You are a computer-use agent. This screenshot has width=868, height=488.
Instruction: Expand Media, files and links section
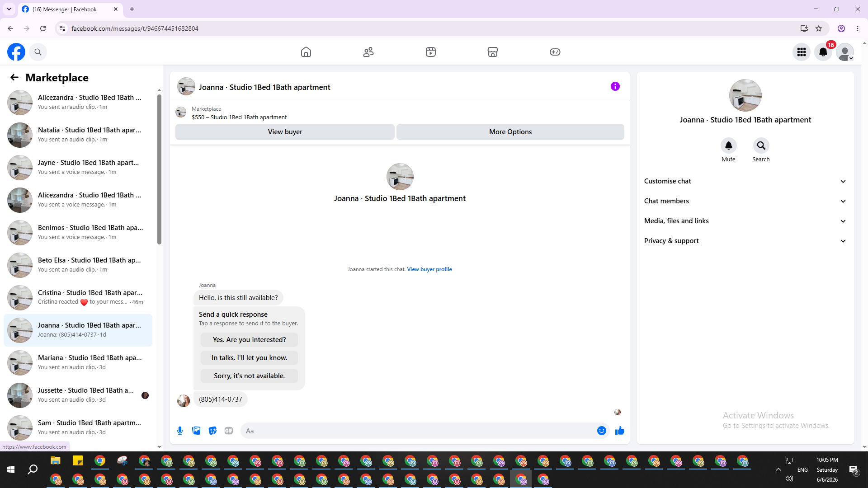click(x=745, y=221)
